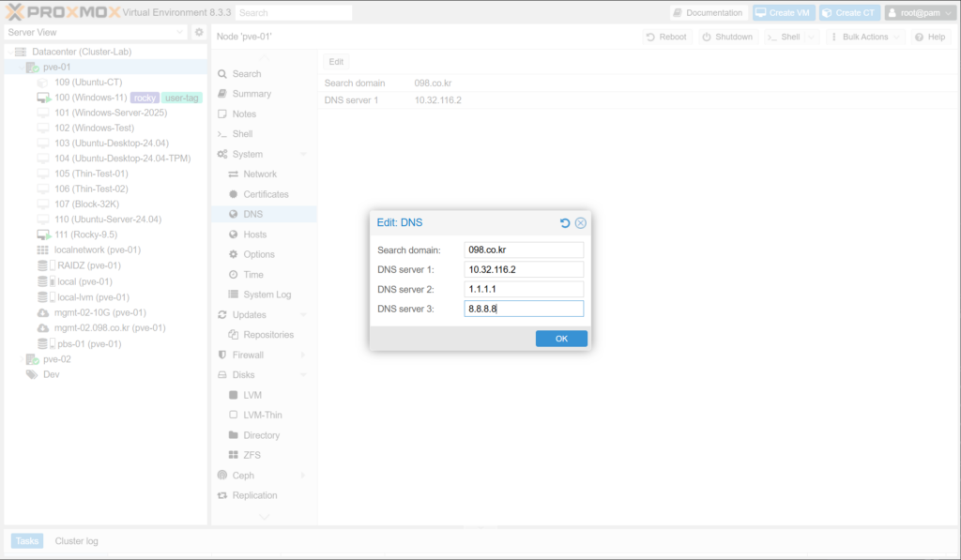The height and width of the screenshot is (560, 961).
Task: Open the Firewall section
Action: tap(248, 355)
